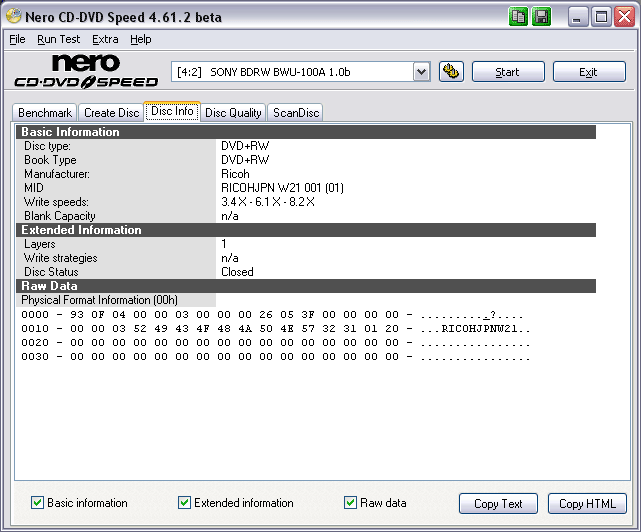Expand the drive selection dropdown arrow

click(x=421, y=72)
